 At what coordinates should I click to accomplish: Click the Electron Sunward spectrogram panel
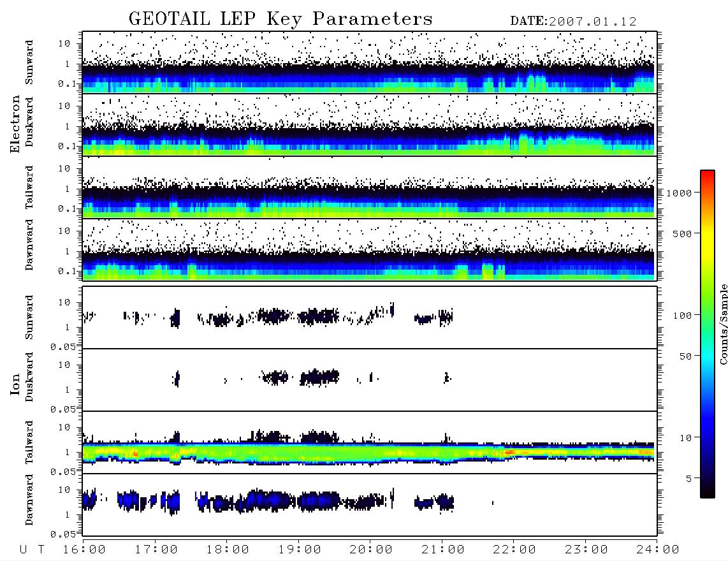pyautogui.click(x=370, y=62)
